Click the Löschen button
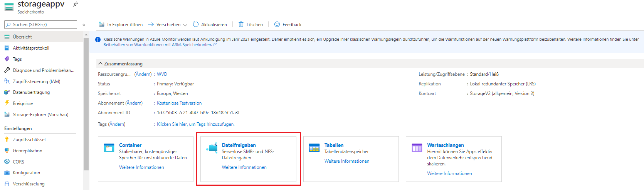644x190 pixels. 251,25
